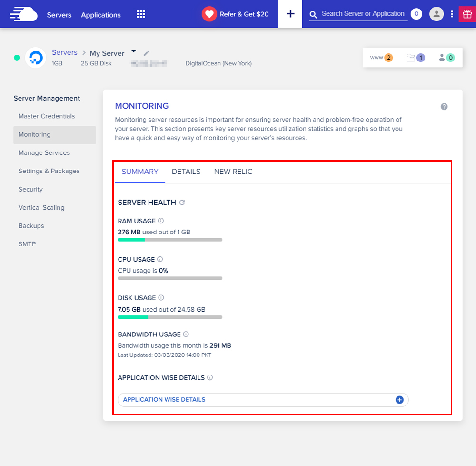This screenshot has width=476, height=466.
Task: Open the Monitoring help question mark
Action: (444, 107)
